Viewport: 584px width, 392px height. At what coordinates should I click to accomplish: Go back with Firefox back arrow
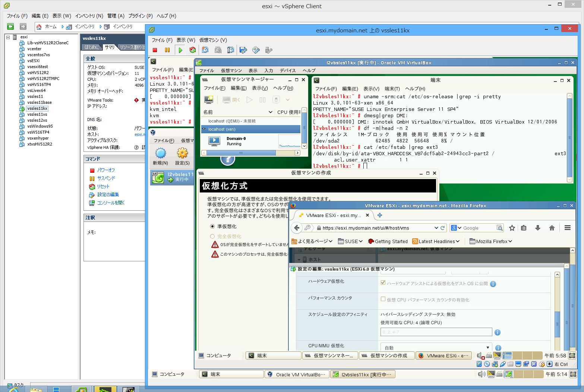coord(297,228)
